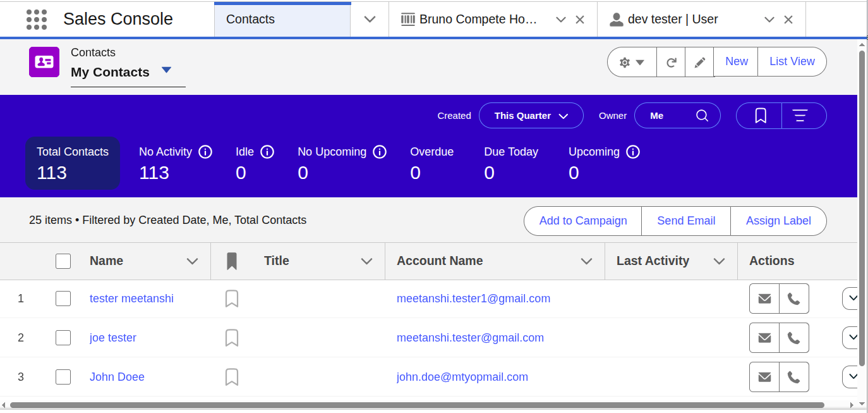Check the tester meetanshi row checkbox
The height and width of the screenshot is (413, 868).
click(63, 299)
